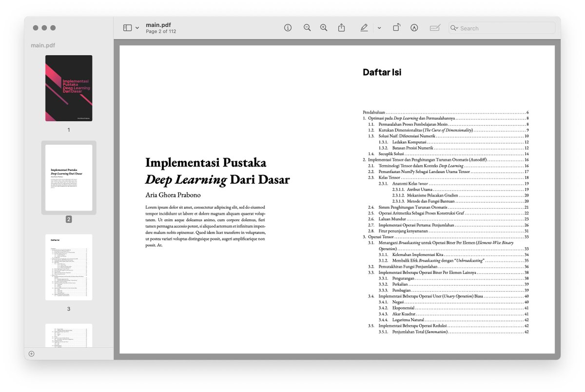Click into the Search field

tap(502, 28)
